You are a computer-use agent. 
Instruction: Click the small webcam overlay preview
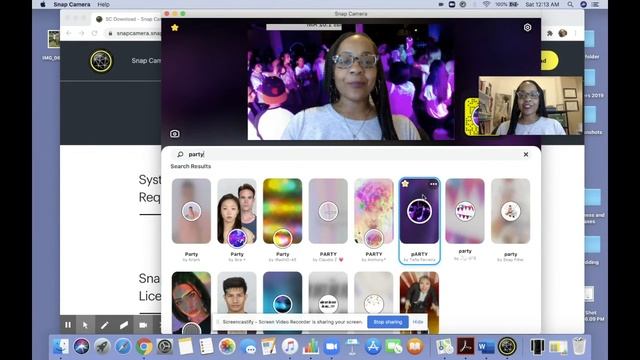point(530,105)
